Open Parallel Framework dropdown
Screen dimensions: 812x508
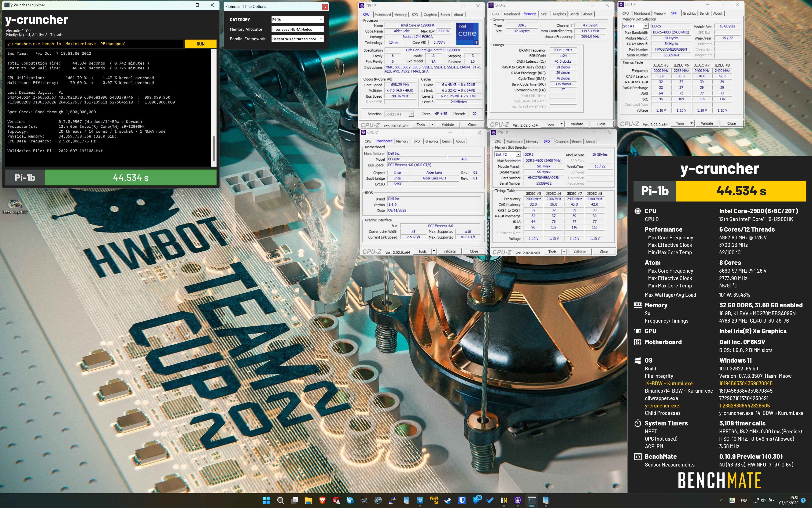tap(297, 39)
